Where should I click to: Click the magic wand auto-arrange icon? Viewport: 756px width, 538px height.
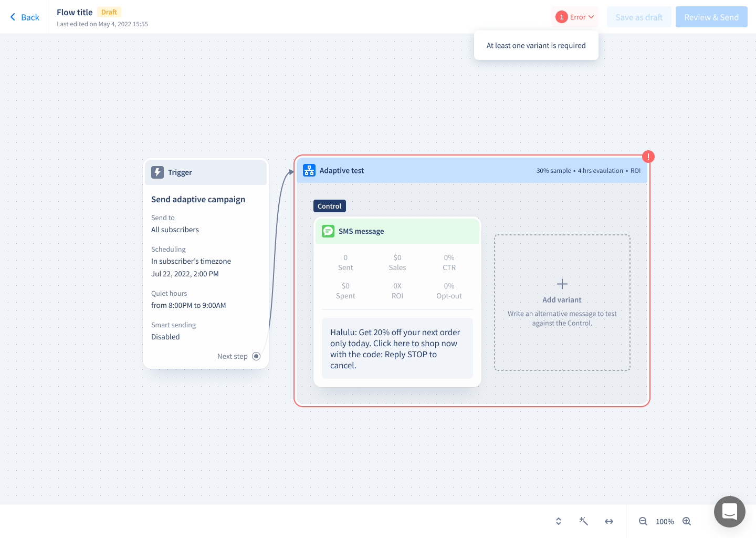(584, 521)
